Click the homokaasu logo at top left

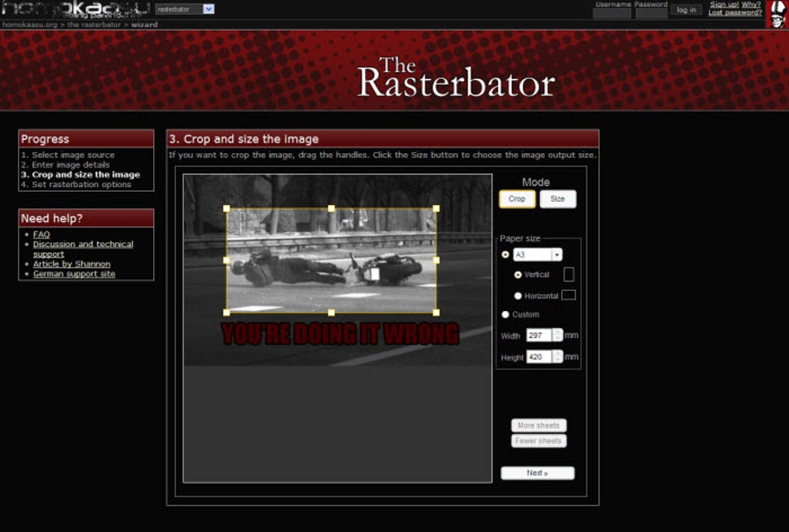76,9
